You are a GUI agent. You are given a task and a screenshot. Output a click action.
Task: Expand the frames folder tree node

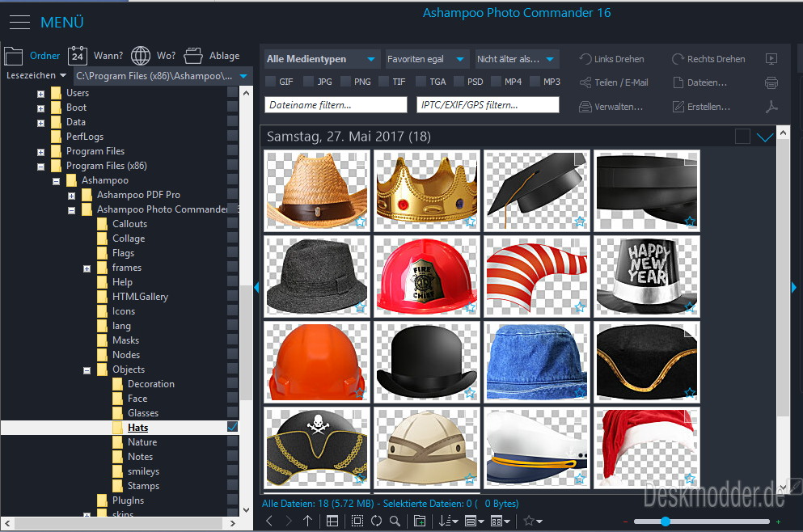[x=87, y=268]
